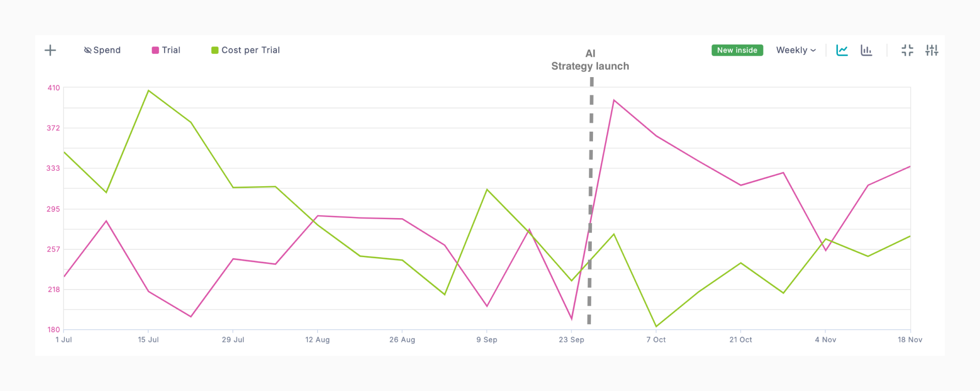The height and width of the screenshot is (391, 980).
Task: Switch to the line chart view icon
Action: tap(842, 50)
